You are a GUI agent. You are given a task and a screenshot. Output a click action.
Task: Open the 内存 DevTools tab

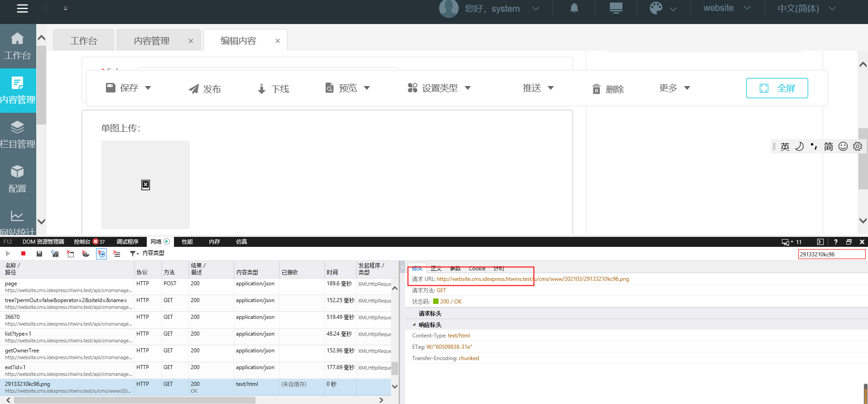(x=214, y=242)
